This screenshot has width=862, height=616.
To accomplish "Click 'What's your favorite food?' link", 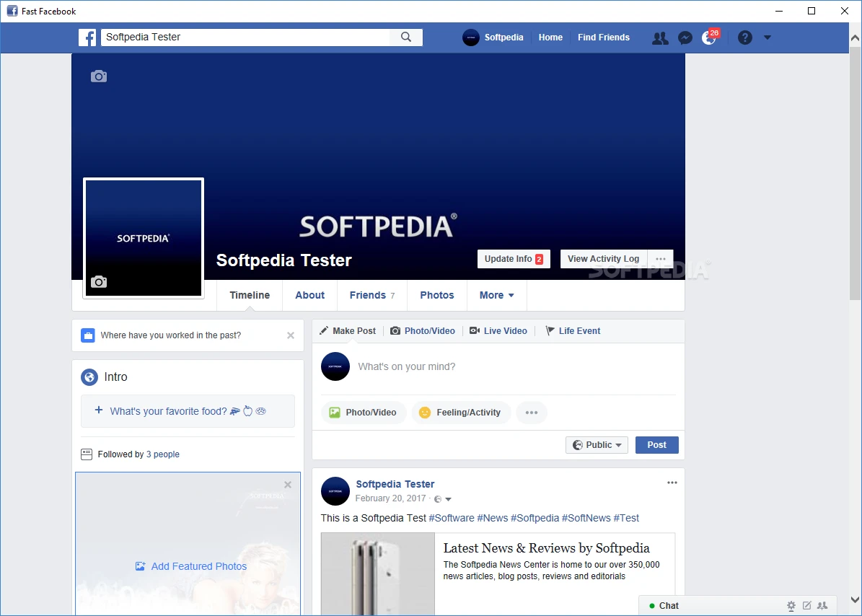I will point(168,411).
